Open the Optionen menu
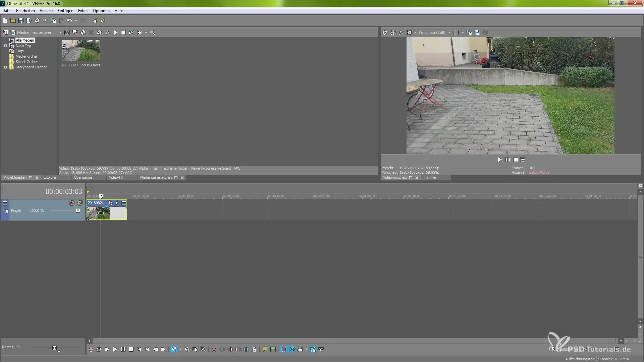The image size is (644, 362). pyautogui.click(x=101, y=11)
